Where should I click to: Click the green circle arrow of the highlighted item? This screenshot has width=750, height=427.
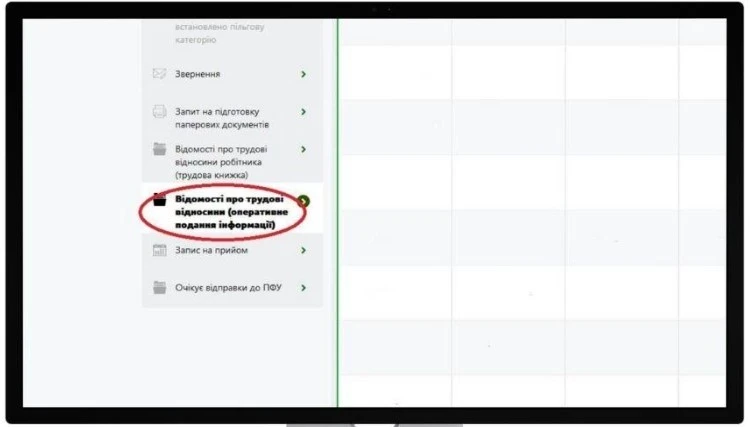point(304,201)
